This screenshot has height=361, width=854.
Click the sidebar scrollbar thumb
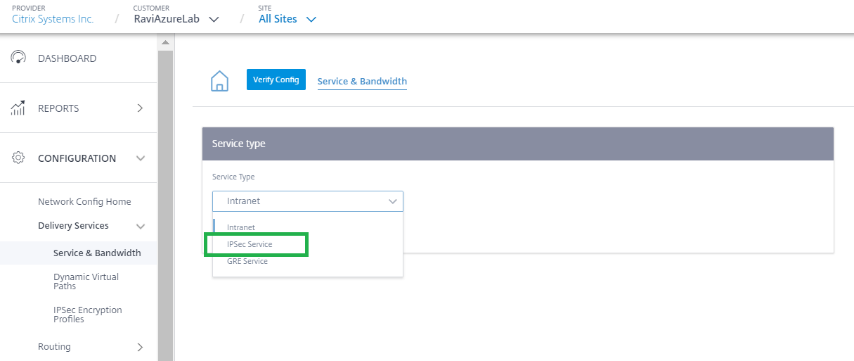165,206
